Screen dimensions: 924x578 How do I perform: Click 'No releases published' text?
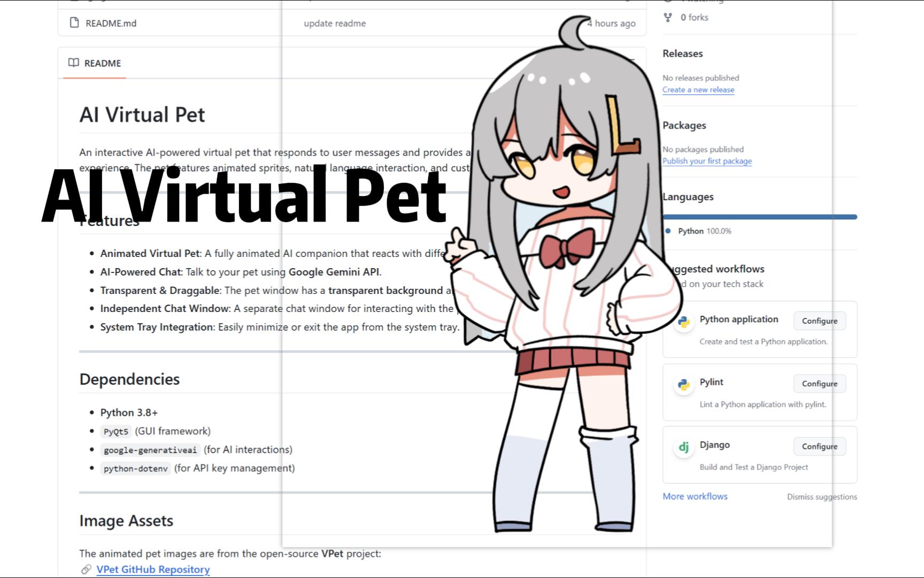pos(700,78)
